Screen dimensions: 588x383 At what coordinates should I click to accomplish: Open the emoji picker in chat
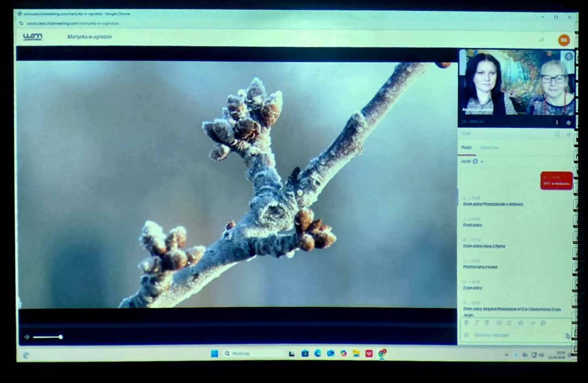click(x=467, y=335)
